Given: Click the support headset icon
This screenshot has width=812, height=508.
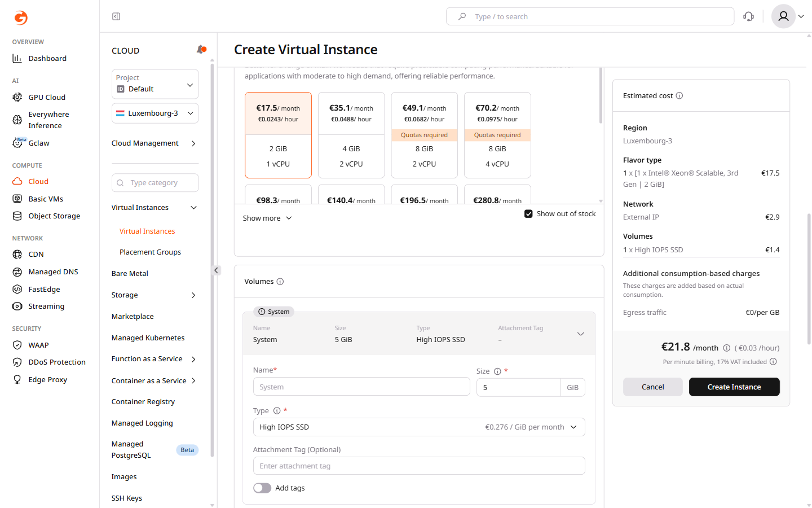Looking at the screenshot, I should click(749, 16).
